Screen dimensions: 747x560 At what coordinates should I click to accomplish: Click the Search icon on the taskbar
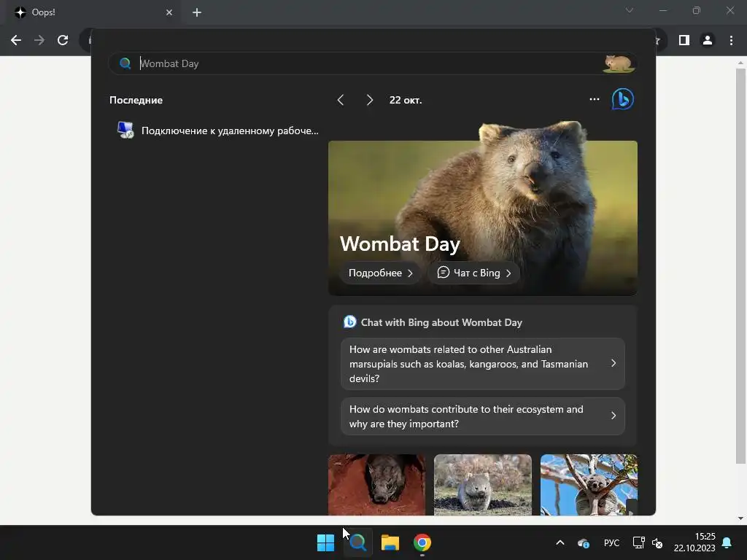pyautogui.click(x=357, y=542)
